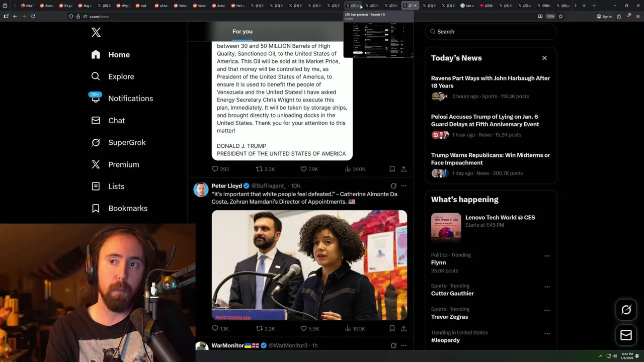The image size is (644, 362).
Task: Click the X logo in the sidebar
Action: (x=96, y=33)
